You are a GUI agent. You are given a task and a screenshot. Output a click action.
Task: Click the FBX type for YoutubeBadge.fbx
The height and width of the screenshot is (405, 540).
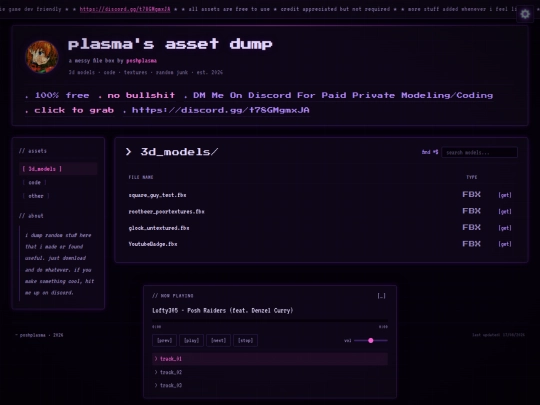tap(471, 244)
